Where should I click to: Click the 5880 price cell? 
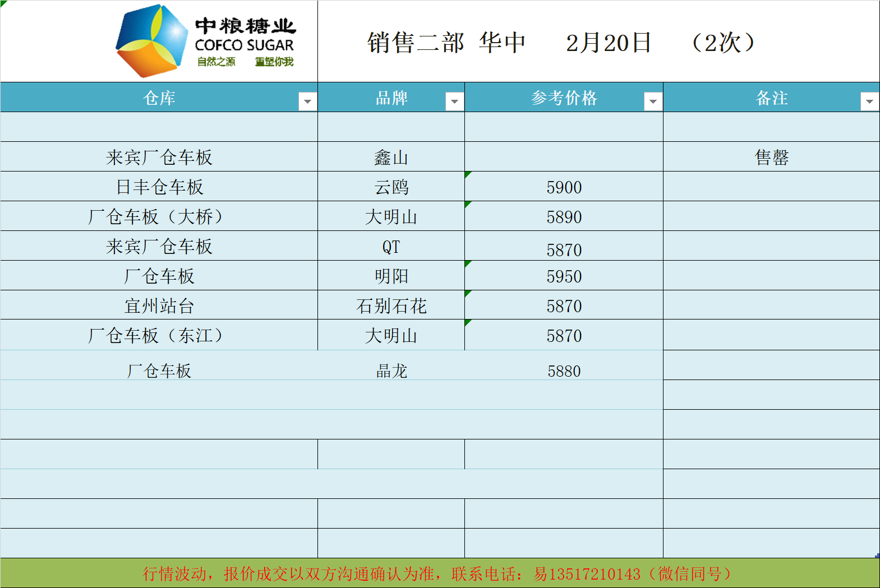(x=564, y=371)
